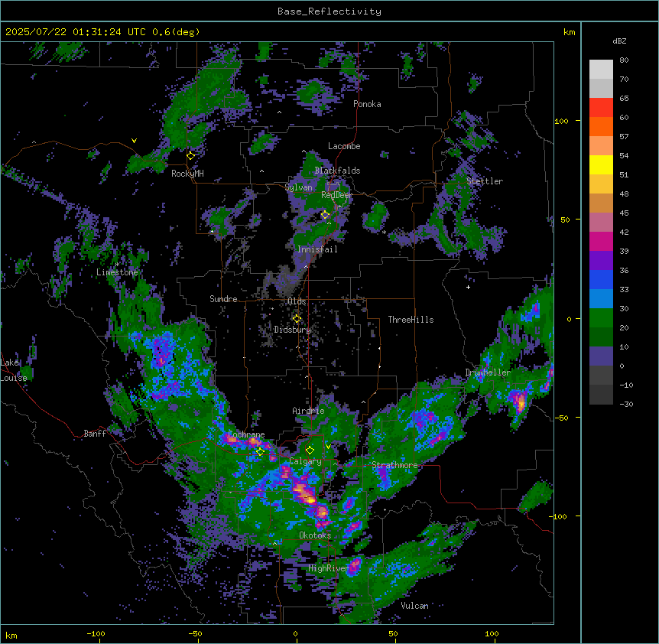Select the purple 36-39 dBZ legend swatch

click(x=601, y=261)
